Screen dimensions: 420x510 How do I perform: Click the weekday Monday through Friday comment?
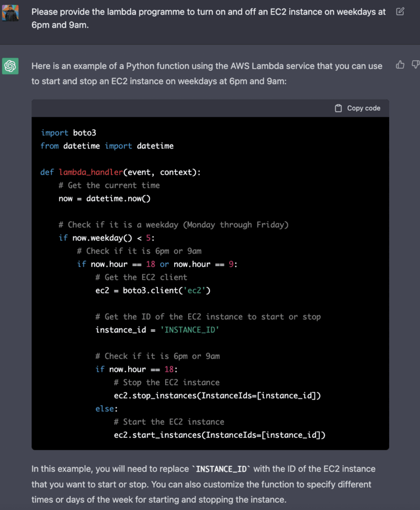tap(174, 224)
